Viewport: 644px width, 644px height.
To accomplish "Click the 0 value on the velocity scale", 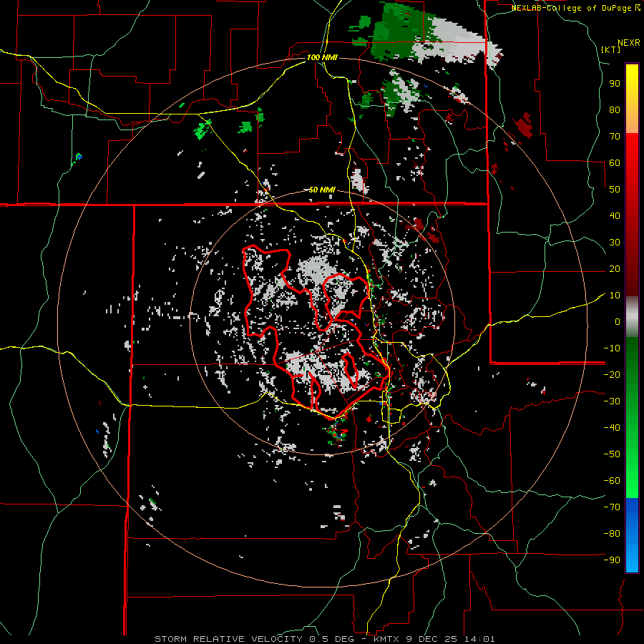I will point(618,322).
